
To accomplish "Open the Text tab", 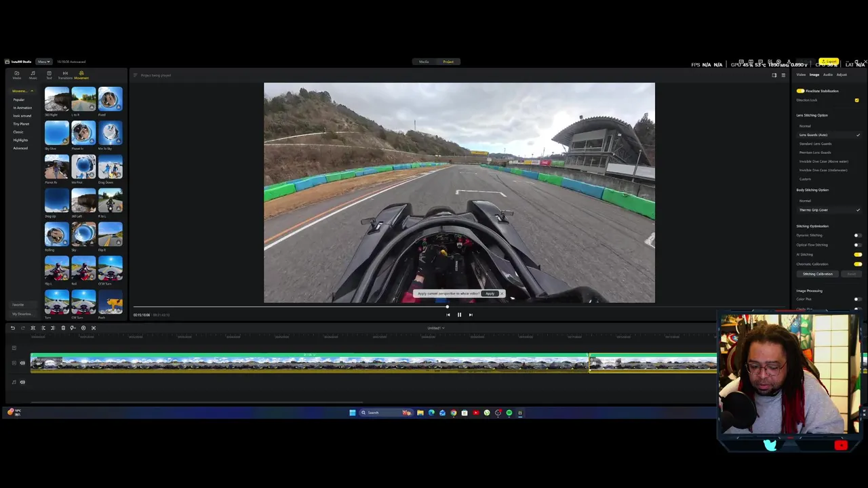I will tap(49, 75).
